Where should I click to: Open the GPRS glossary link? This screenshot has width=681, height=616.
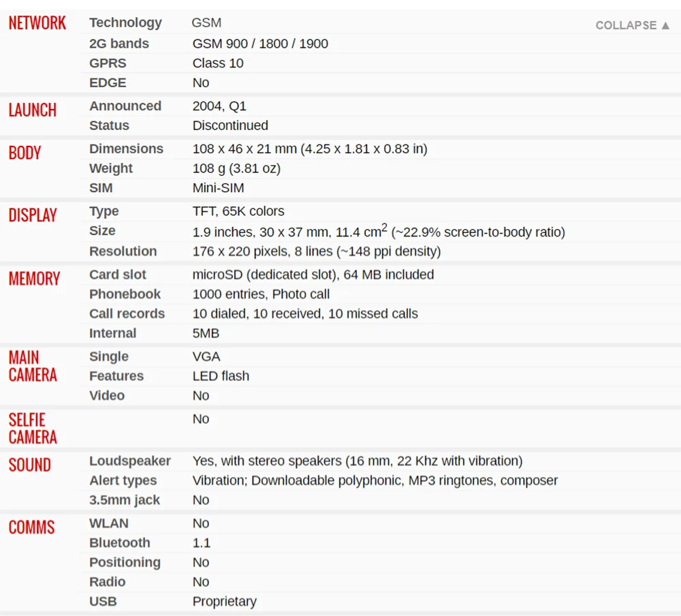click(x=108, y=63)
